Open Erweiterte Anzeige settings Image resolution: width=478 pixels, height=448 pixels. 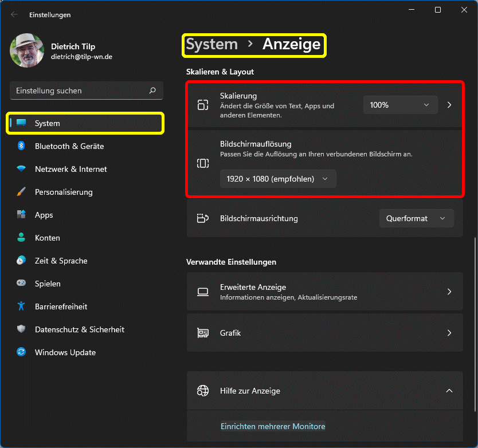tap(324, 292)
